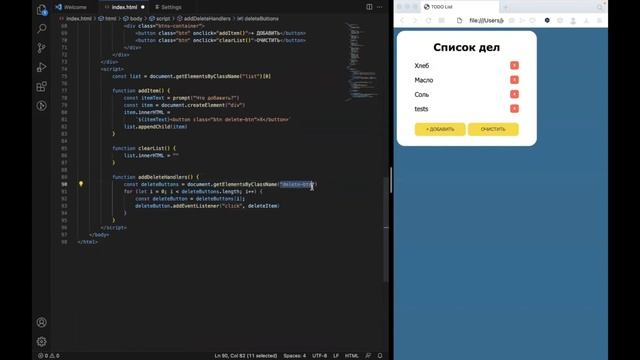Delete the Масло item

click(x=514, y=80)
